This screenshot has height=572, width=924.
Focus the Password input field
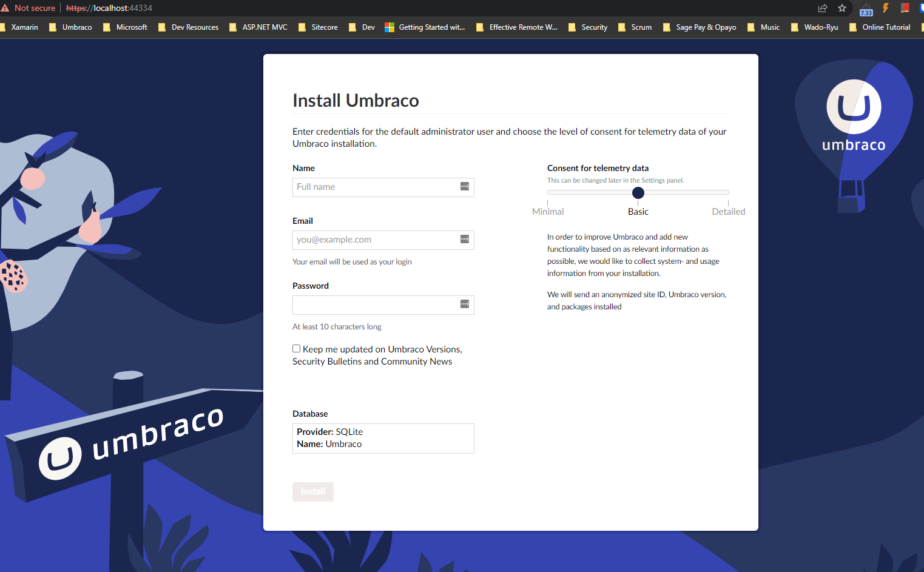383,305
